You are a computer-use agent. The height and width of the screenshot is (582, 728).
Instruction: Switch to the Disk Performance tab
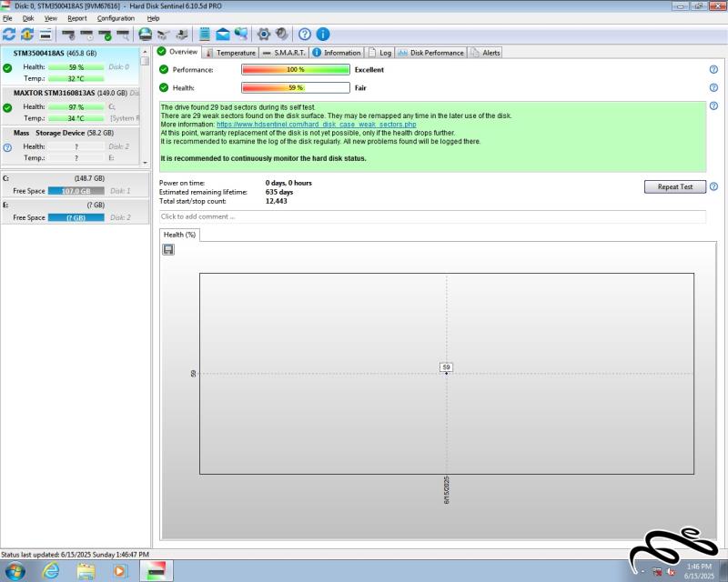(430, 53)
